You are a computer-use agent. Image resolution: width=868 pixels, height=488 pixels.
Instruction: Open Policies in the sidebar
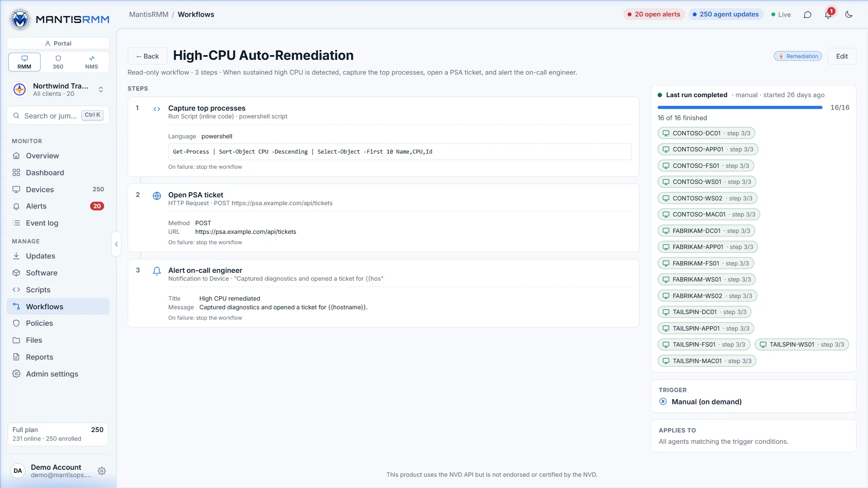58,323
